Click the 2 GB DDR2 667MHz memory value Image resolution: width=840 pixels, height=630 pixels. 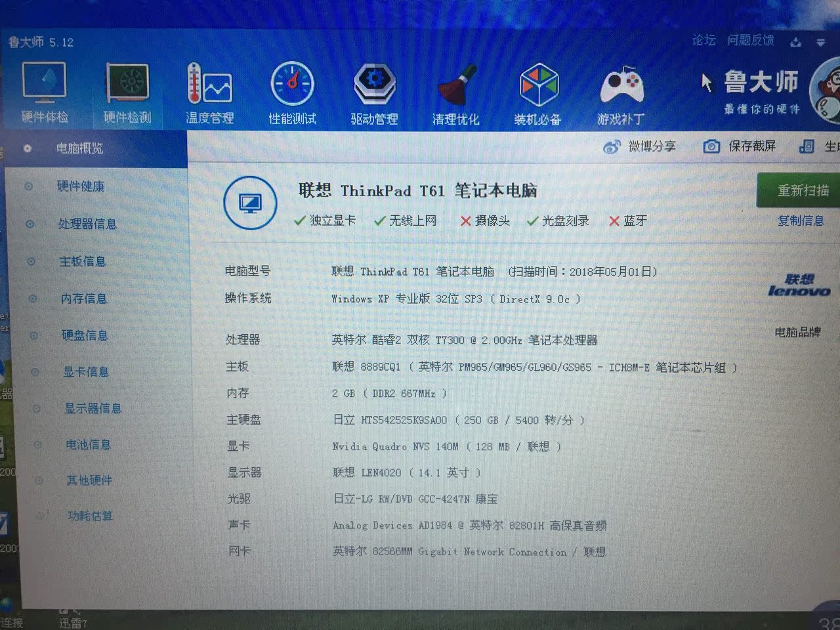[389, 394]
